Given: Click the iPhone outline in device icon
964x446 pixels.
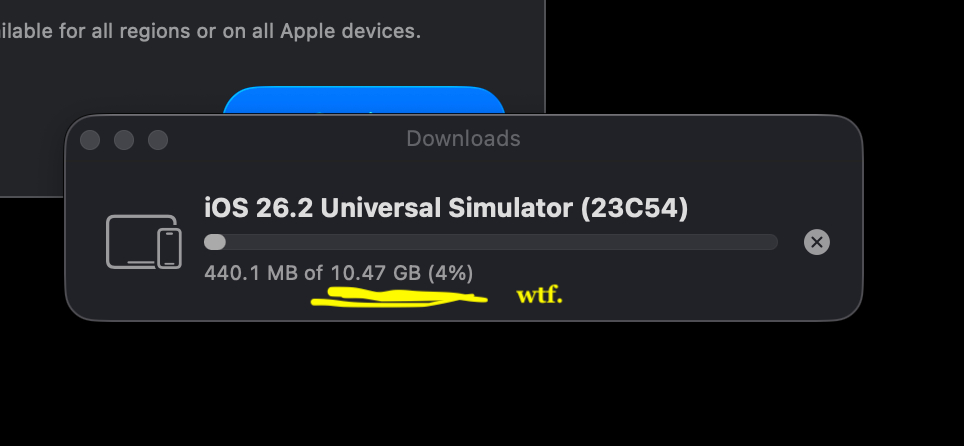Looking at the screenshot, I should [170, 248].
